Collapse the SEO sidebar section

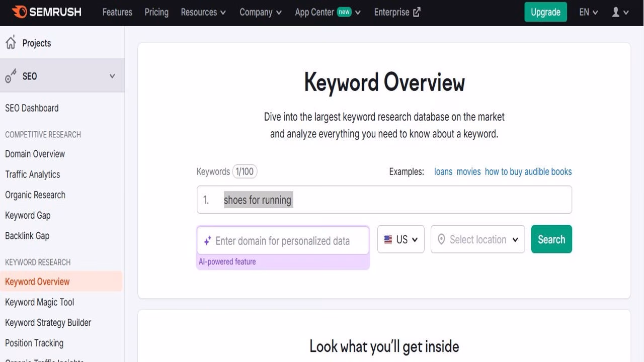click(112, 76)
